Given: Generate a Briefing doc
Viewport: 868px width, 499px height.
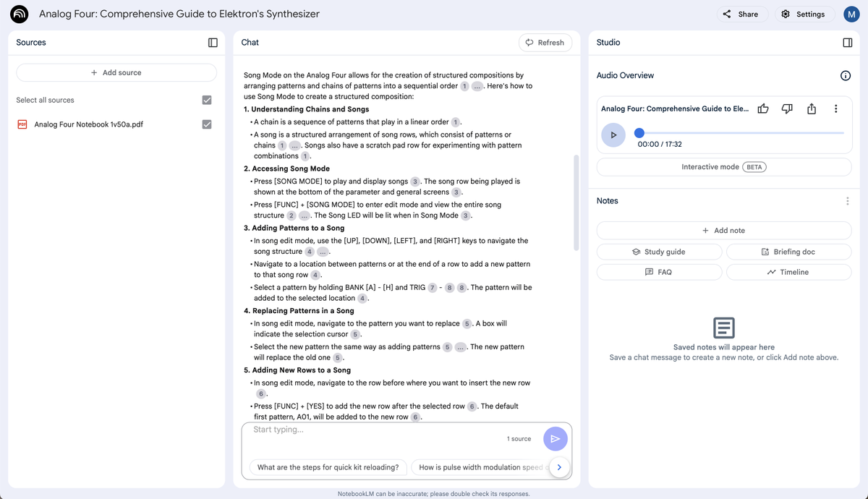Looking at the screenshot, I should click(x=788, y=252).
